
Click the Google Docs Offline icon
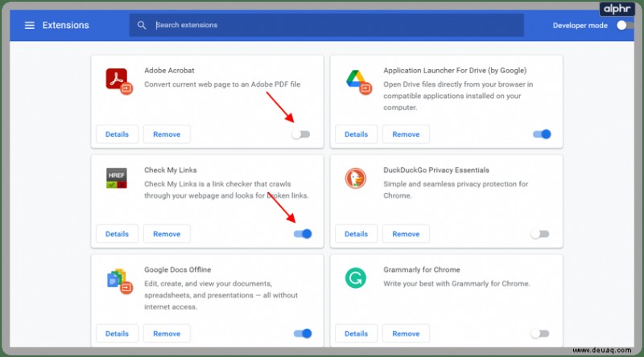[119, 281]
